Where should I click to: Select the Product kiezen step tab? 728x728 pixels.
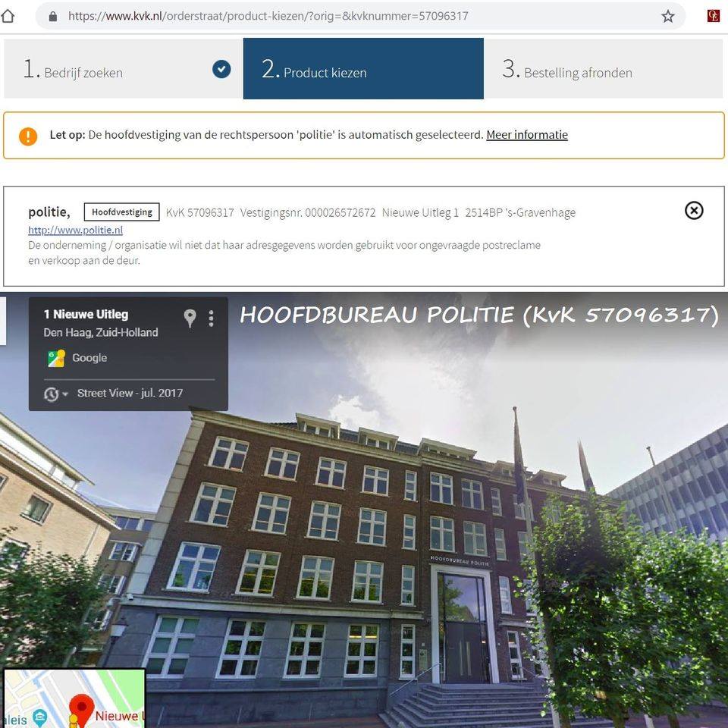[362, 70]
